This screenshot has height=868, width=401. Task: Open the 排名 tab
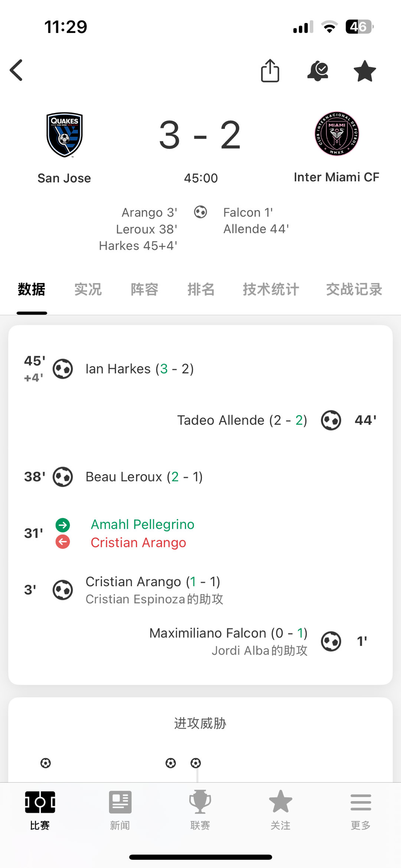201,289
